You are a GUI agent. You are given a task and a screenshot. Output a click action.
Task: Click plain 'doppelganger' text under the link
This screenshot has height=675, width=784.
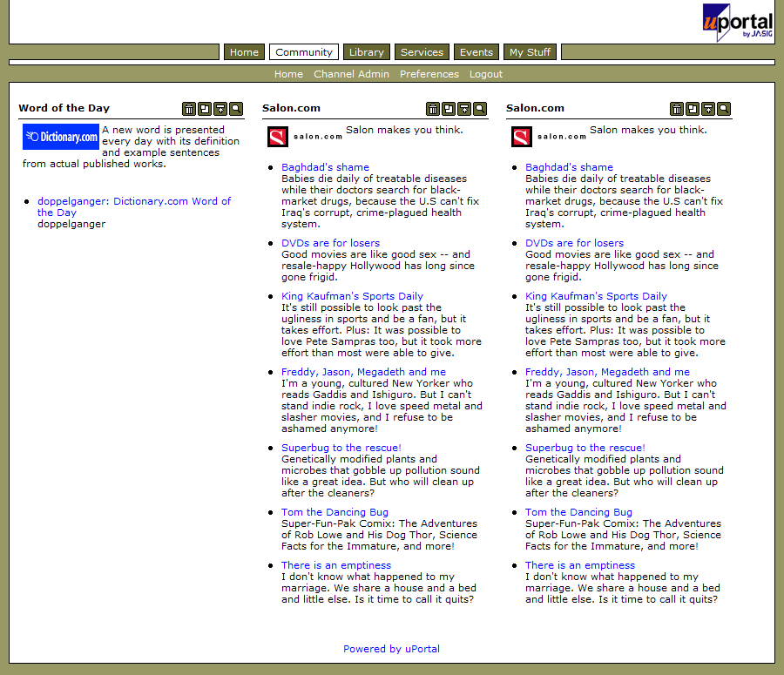tap(71, 224)
